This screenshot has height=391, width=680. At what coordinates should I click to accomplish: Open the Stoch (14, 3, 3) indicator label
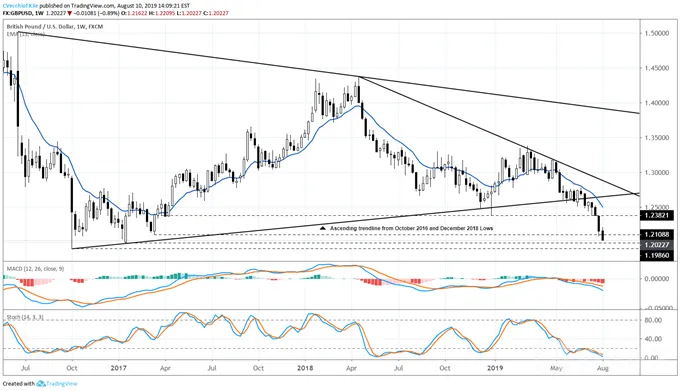(x=25, y=317)
